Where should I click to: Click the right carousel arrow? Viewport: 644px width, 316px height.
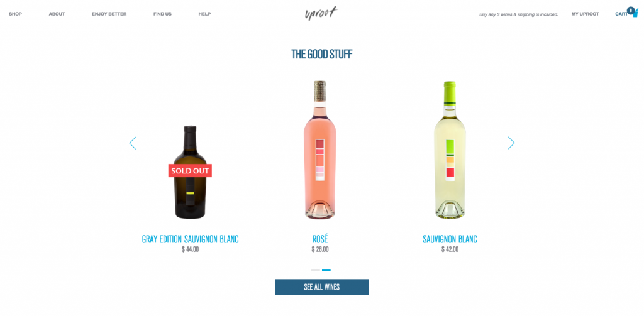pyautogui.click(x=511, y=143)
